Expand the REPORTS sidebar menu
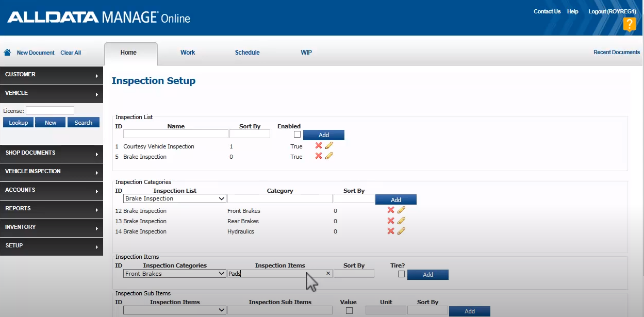The image size is (644, 317). point(52,209)
